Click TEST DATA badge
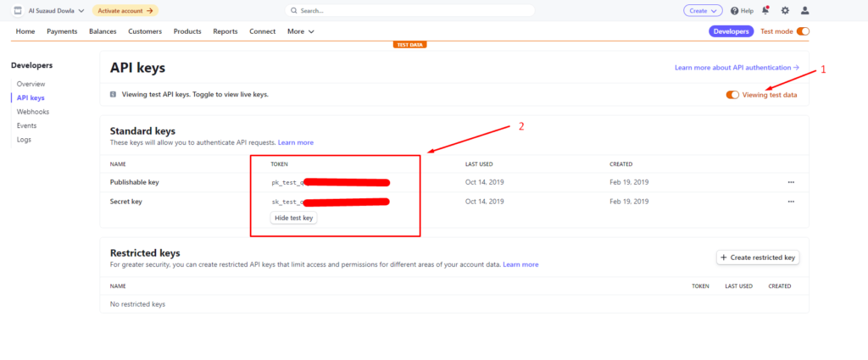The image size is (868, 360). [409, 45]
